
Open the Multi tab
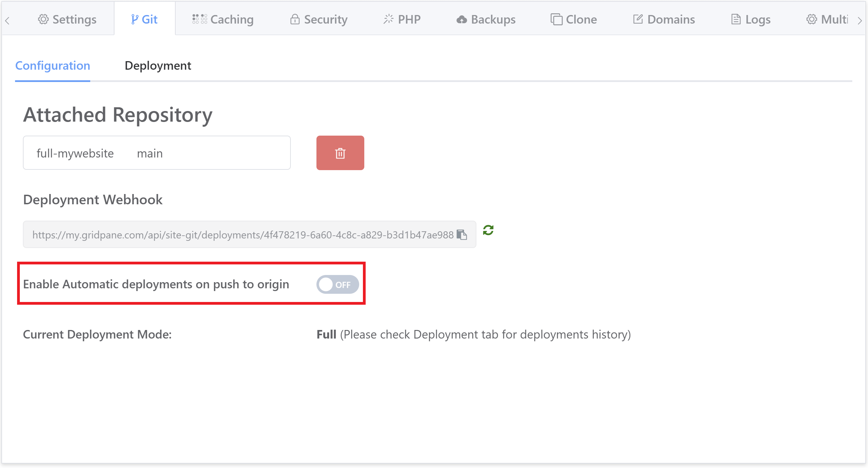(x=827, y=19)
